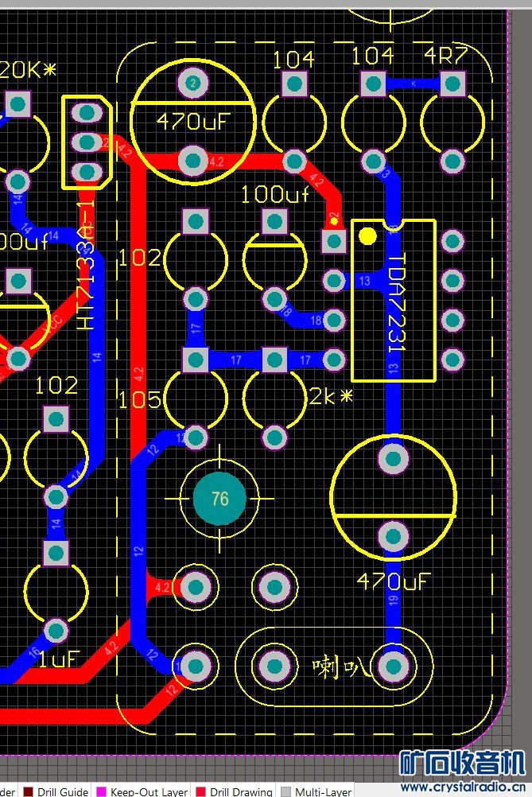Select the 1uF capacitor label
532x797 pixels.
59,659
